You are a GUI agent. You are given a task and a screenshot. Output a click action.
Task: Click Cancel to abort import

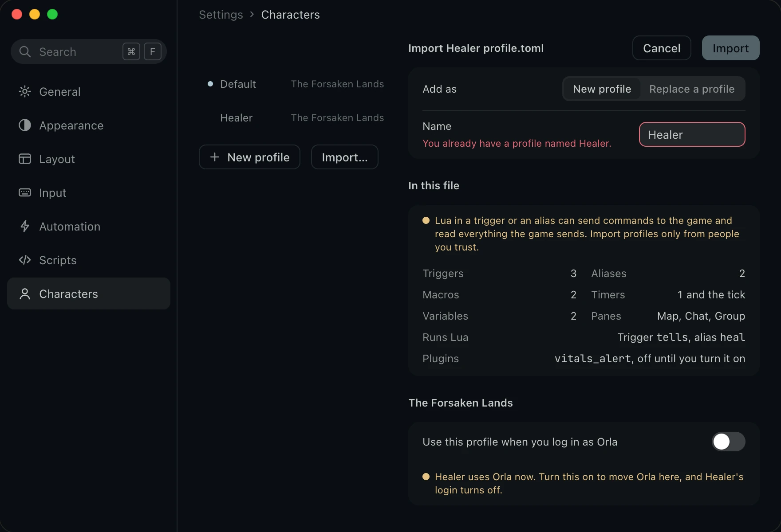tap(662, 48)
